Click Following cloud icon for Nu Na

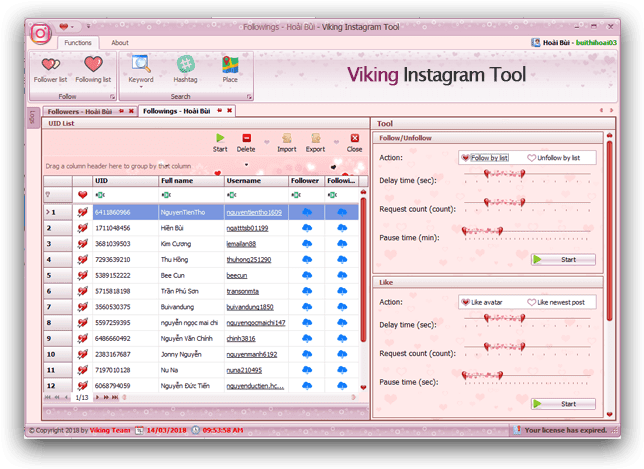click(342, 370)
